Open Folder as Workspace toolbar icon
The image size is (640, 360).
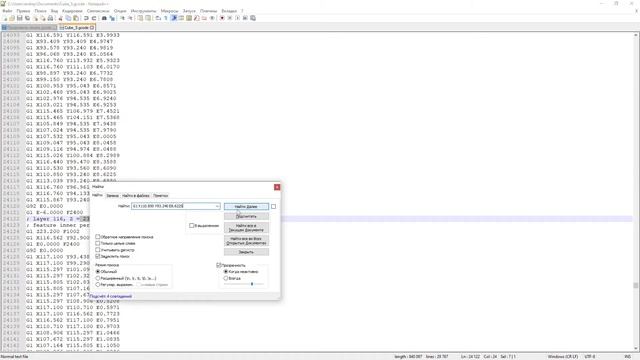[205, 18]
